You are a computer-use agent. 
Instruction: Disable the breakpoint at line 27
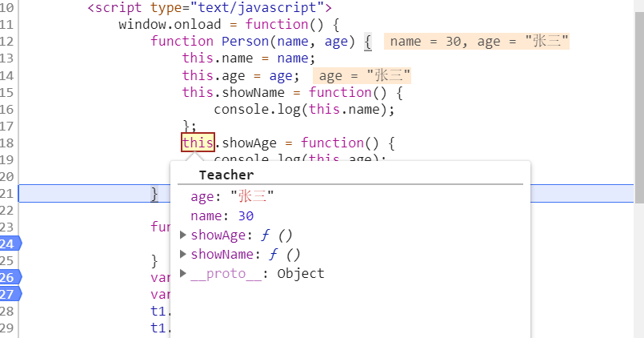pyautogui.click(x=7, y=294)
